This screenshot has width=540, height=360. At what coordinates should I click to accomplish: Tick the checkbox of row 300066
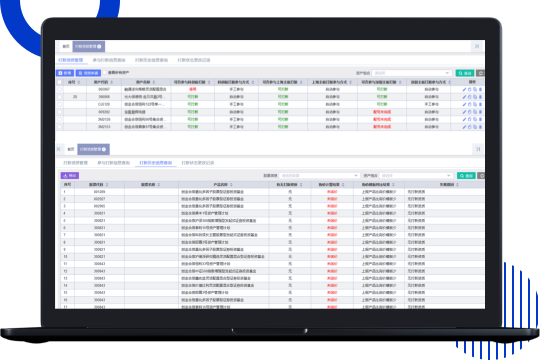tap(60, 97)
